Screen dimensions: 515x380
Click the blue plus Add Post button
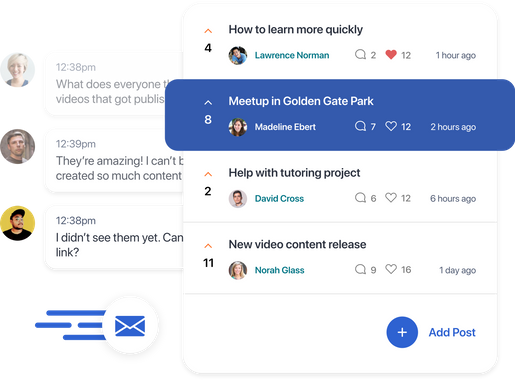pyautogui.click(x=402, y=332)
